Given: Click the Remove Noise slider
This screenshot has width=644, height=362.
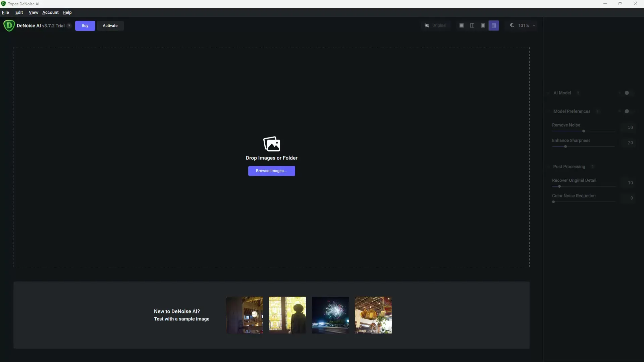Looking at the screenshot, I should point(583,131).
